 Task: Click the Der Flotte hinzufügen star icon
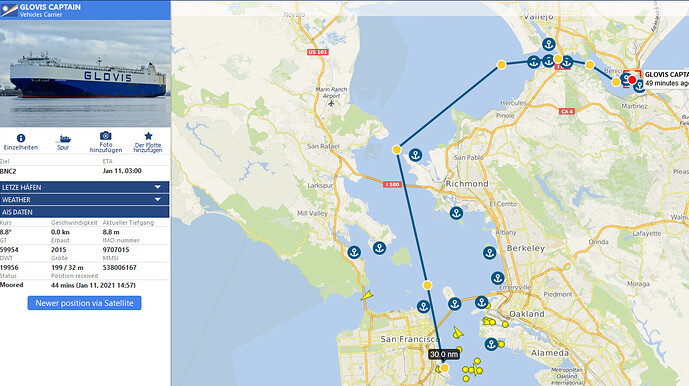[x=148, y=136]
